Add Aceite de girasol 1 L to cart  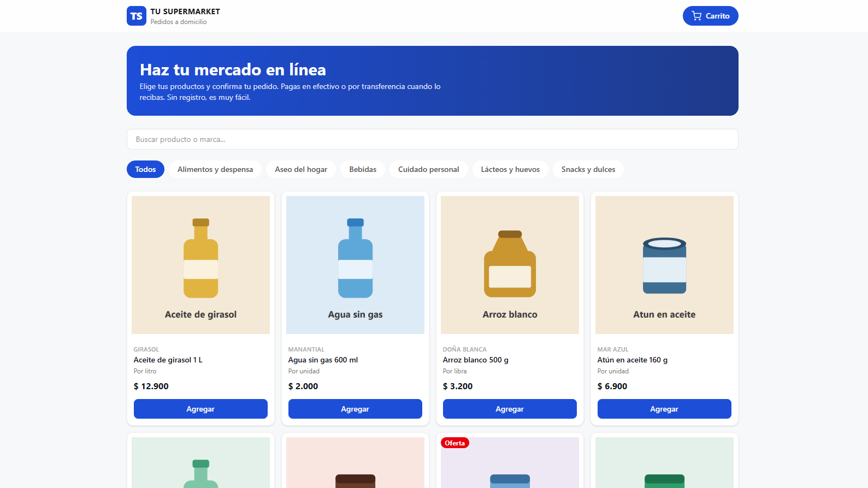click(x=200, y=409)
